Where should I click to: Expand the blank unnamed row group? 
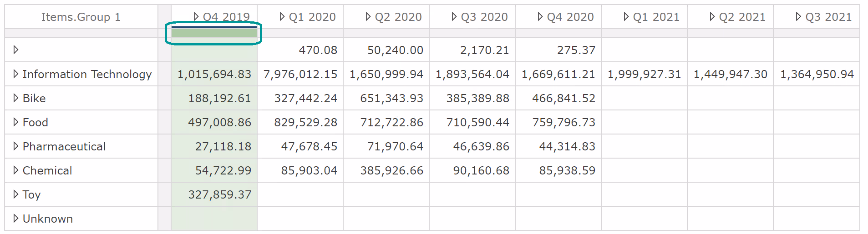[x=16, y=50]
